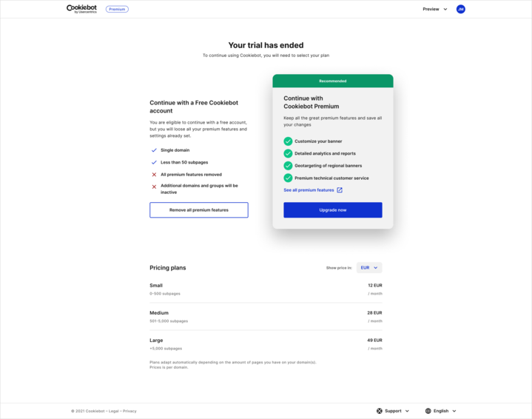
Task: Click the Recommended green banner
Action: tap(333, 81)
